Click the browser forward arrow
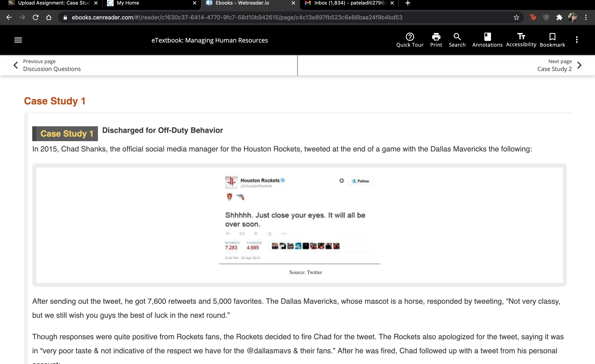 [x=22, y=17]
